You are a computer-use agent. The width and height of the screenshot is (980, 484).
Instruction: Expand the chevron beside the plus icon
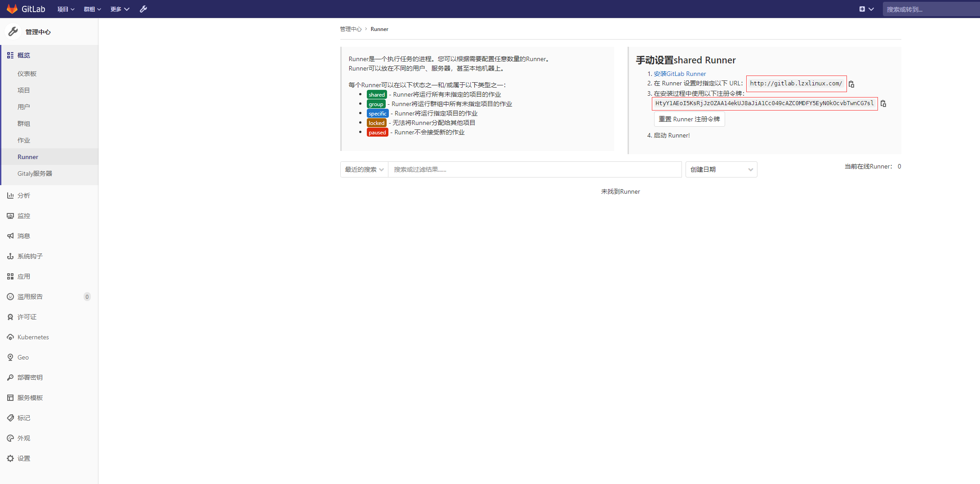(871, 9)
